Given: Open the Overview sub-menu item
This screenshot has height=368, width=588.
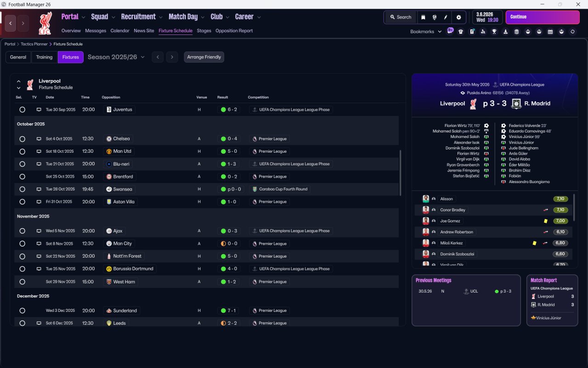Looking at the screenshot, I should coord(71,31).
